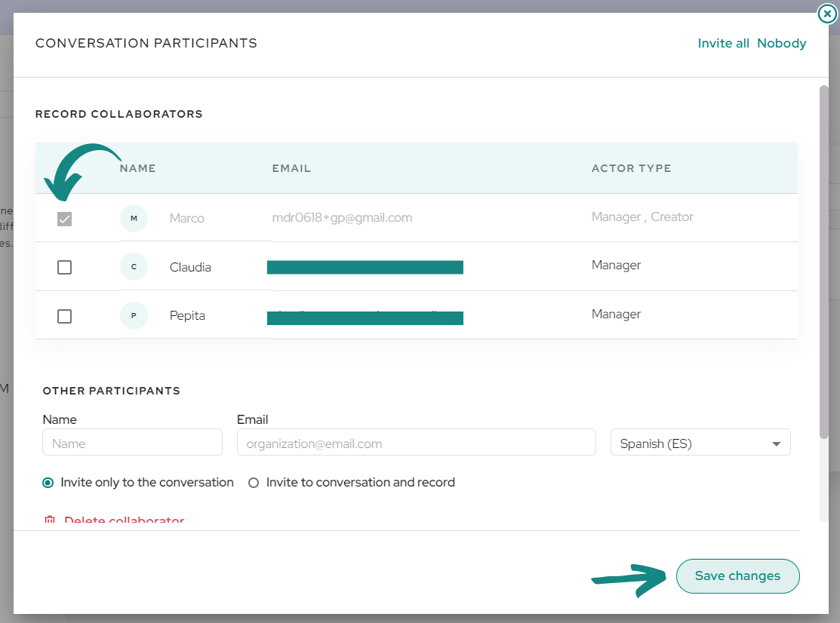Click Pepita's avatar initial icon
The width and height of the screenshot is (840, 623).
click(x=134, y=315)
